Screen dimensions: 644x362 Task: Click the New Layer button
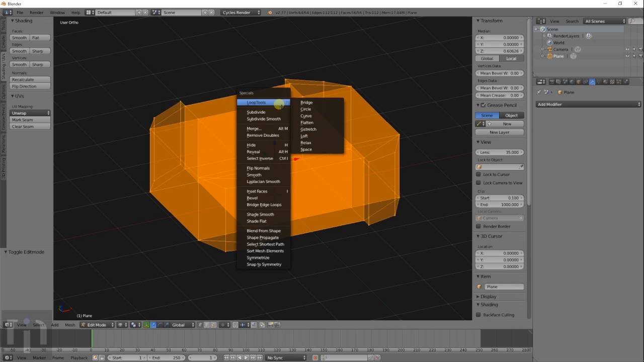tap(500, 132)
